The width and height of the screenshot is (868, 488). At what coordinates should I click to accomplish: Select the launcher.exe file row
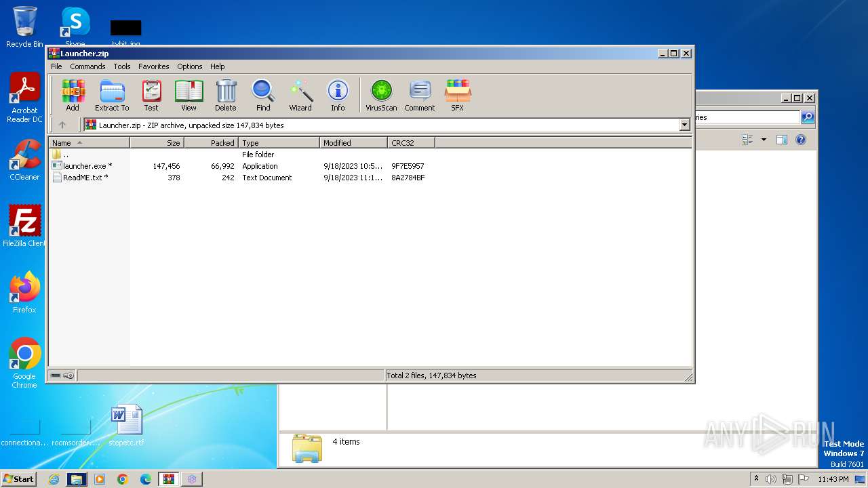242,166
